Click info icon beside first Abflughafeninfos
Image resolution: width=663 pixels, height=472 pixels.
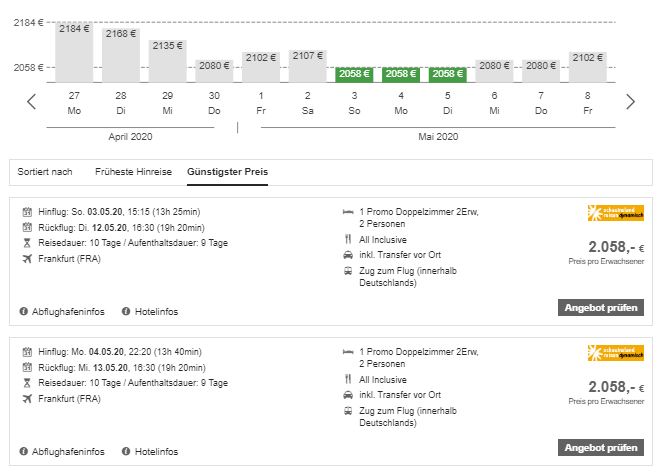[x=23, y=312]
